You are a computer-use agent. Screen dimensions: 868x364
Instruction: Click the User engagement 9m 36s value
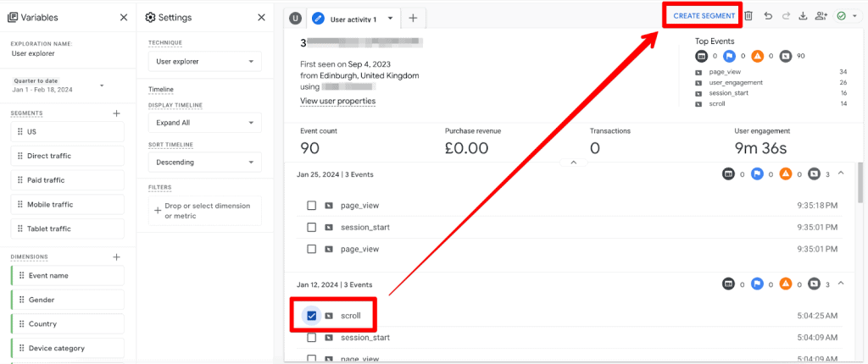coord(760,147)
